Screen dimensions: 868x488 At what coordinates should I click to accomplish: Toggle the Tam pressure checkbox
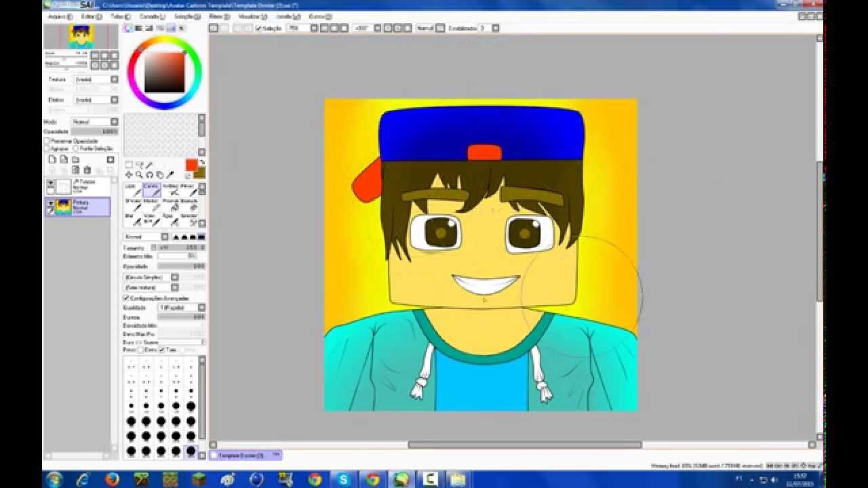162,350
